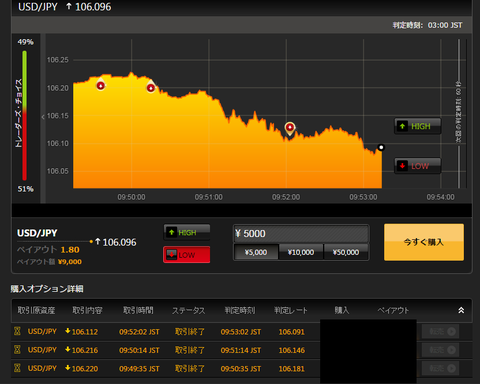This screenshot has height=384, width=480.
Task: Click the vertical next-expiry time bar at chart right
Action: (459, 113)
